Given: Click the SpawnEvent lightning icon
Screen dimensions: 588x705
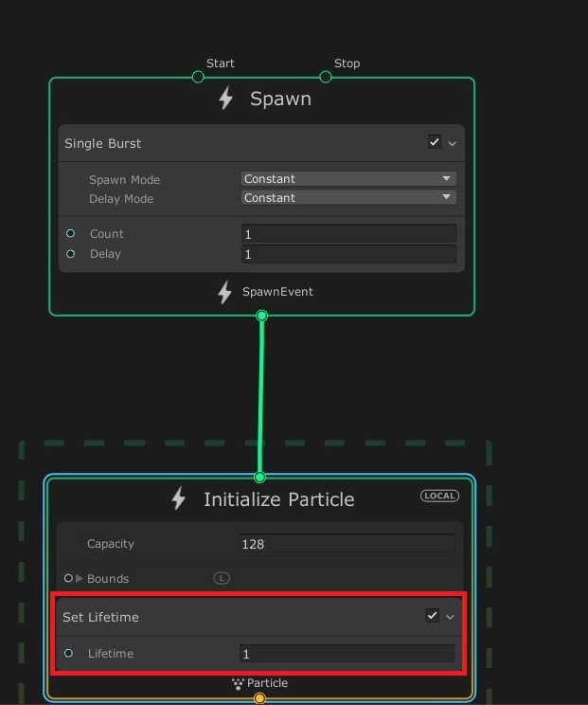Looking at the screenshot, I should (224, 292).
